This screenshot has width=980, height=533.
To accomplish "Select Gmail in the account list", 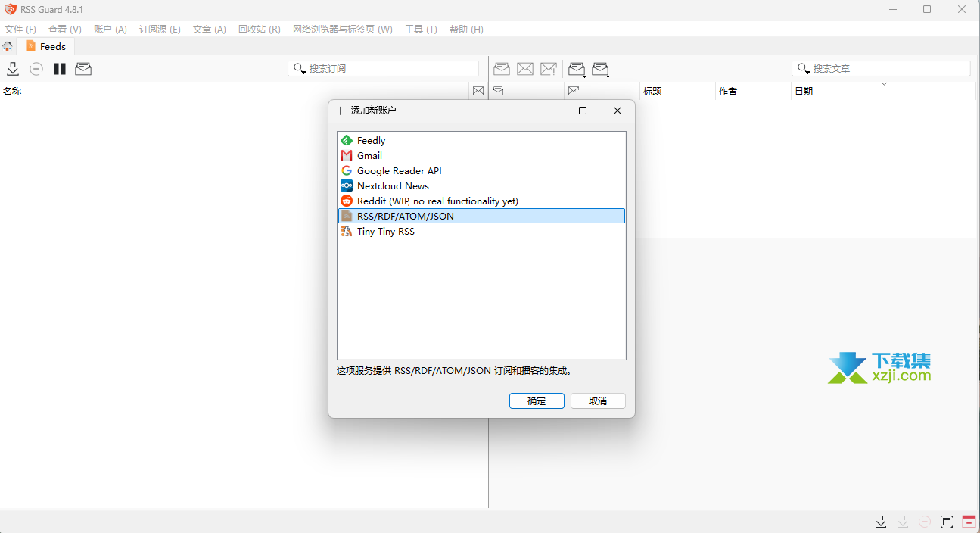I will pyautogui.click(x=481, y=156).
